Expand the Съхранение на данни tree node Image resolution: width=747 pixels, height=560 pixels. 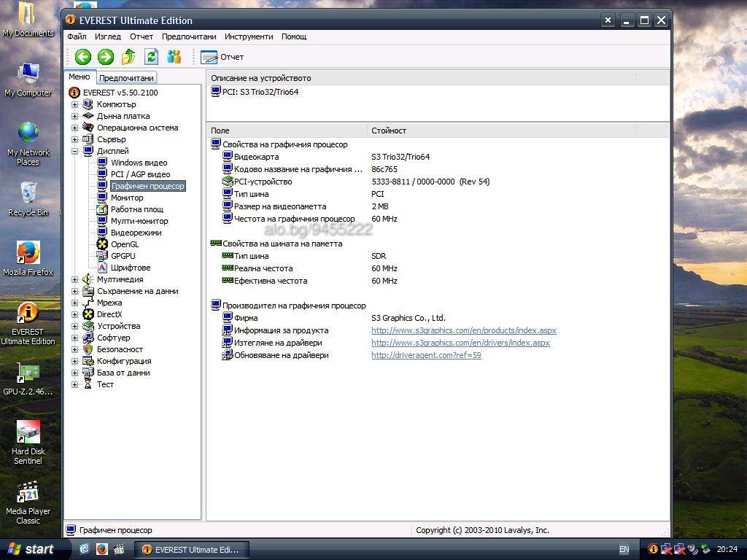[75, 291]
